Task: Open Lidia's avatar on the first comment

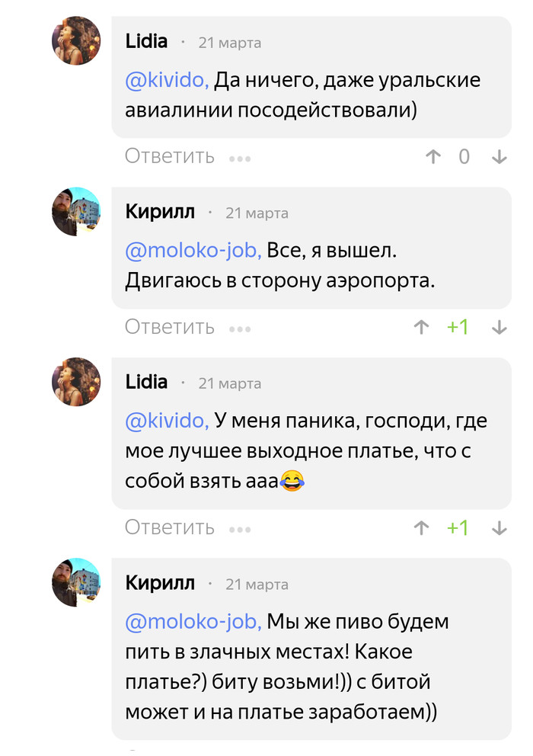Action: (76, 40)
